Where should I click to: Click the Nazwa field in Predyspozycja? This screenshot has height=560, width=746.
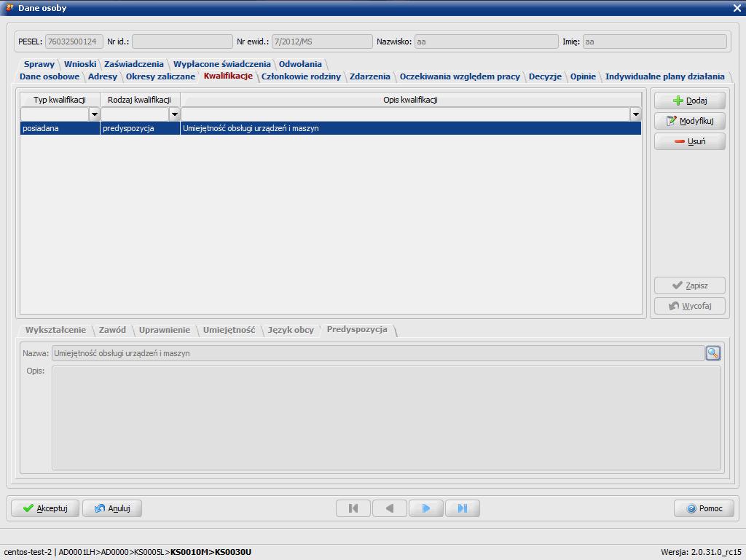(x=378, y=353)
